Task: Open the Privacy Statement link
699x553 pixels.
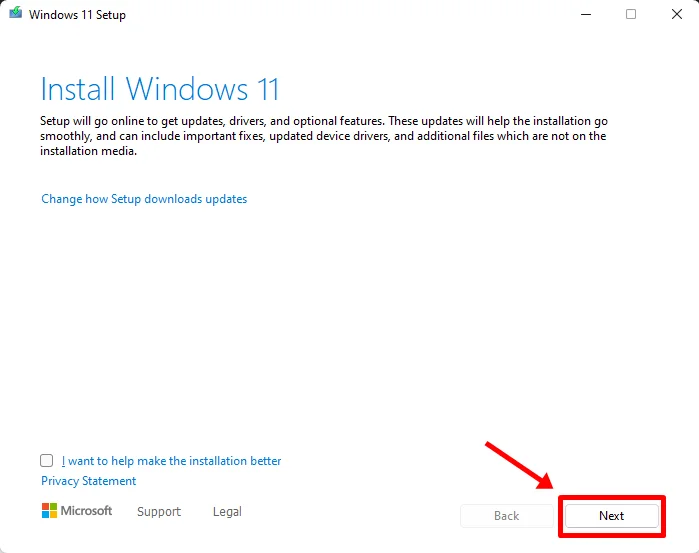Action: [88, 481]
